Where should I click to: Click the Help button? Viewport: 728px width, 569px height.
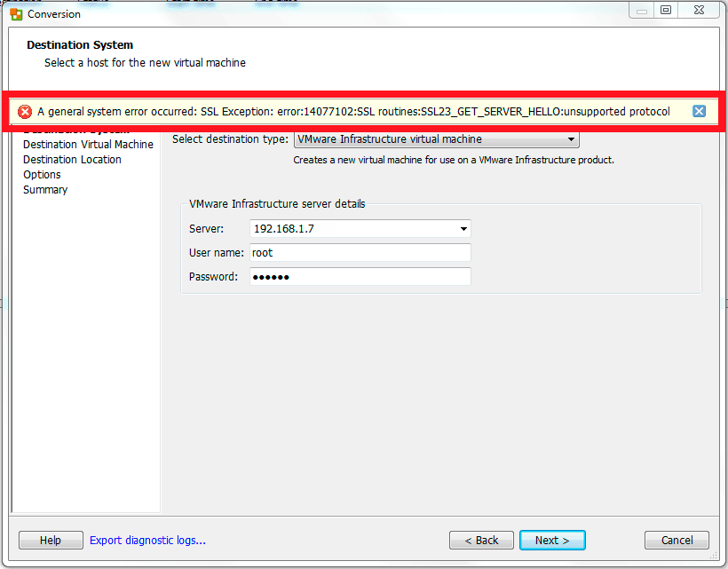tap(51, 541)
